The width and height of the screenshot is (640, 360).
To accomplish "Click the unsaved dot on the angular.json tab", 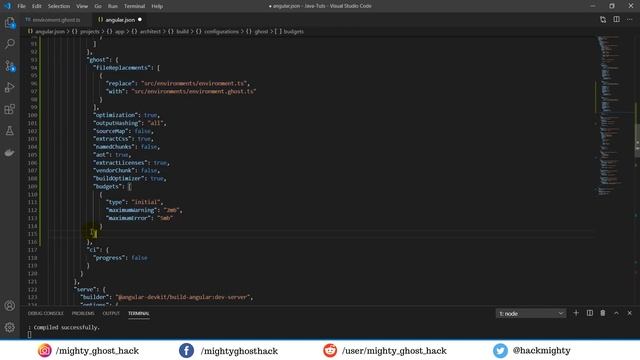I will click(140, 20).
